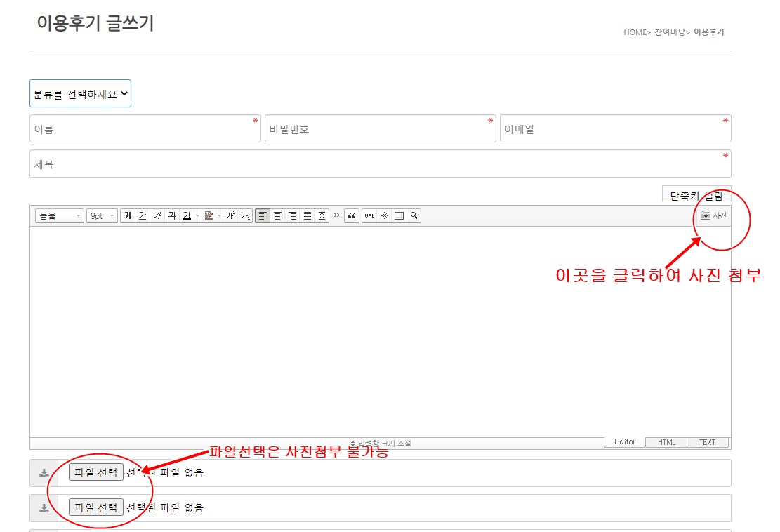Focus the 이름 name field

click(145, 128)
